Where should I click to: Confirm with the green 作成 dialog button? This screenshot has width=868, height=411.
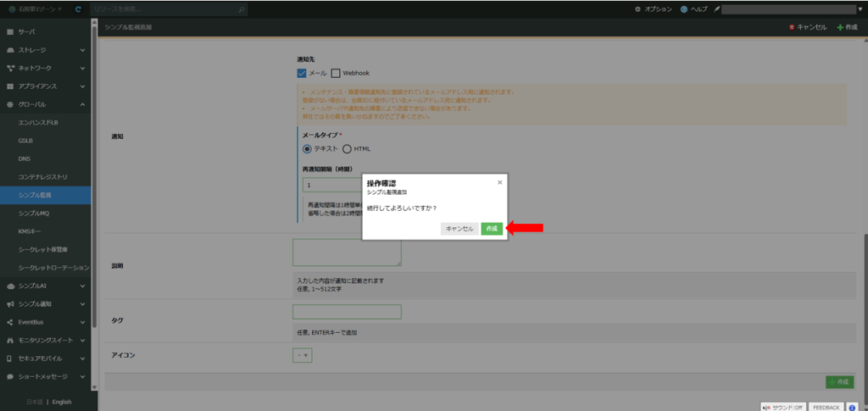[492, 229]
